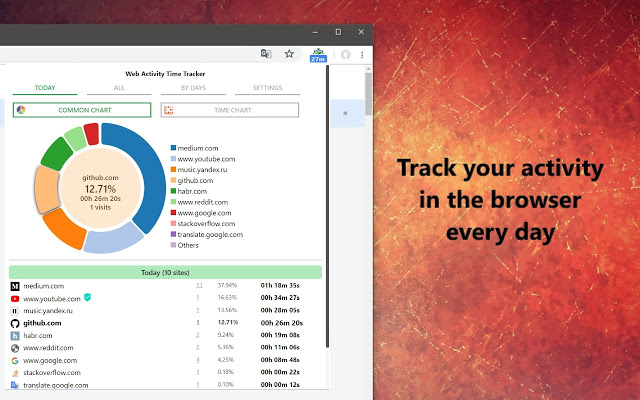This screenshot has width=640, height=400.
Task: Open habr.com site name in list
Action: click(x=38, y=336)
